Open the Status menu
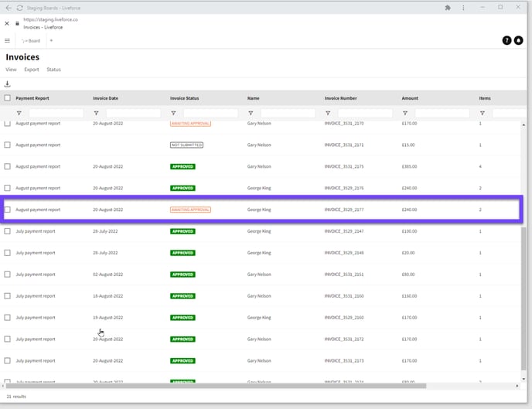This screenshot has height=409, width=532. (53, 70)
